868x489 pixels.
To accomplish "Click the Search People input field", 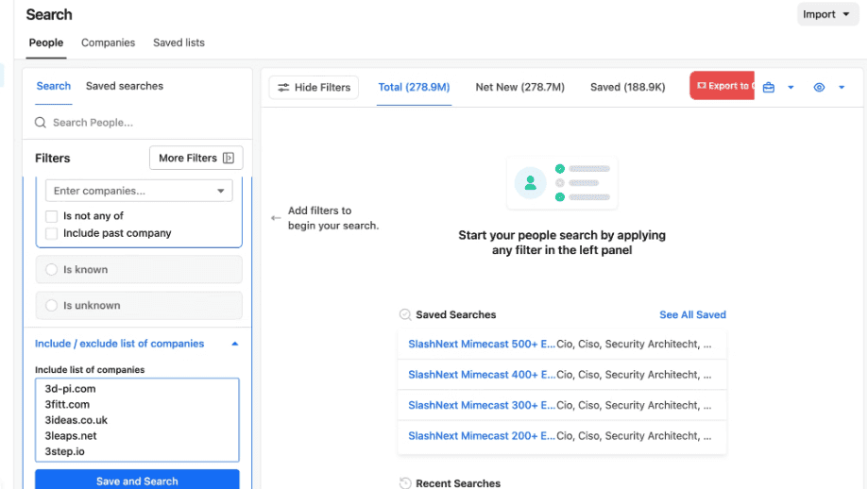I will click(x=137, y=123).
